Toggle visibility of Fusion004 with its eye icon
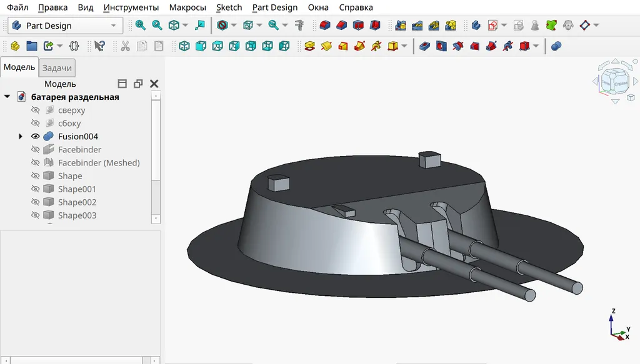The width and height of the screenshot is (640, 364). pos(36,136)
